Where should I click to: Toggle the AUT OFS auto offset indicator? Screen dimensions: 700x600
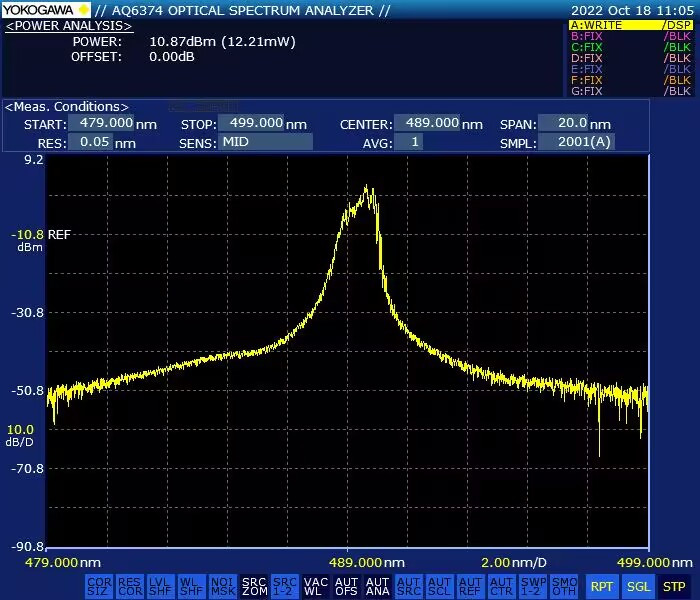click(346, 586)
